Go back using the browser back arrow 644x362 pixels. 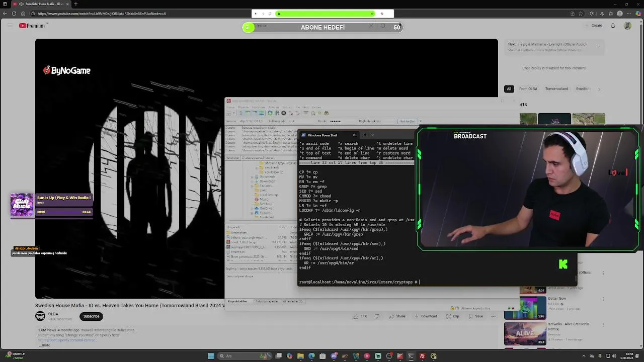(6, 14)
